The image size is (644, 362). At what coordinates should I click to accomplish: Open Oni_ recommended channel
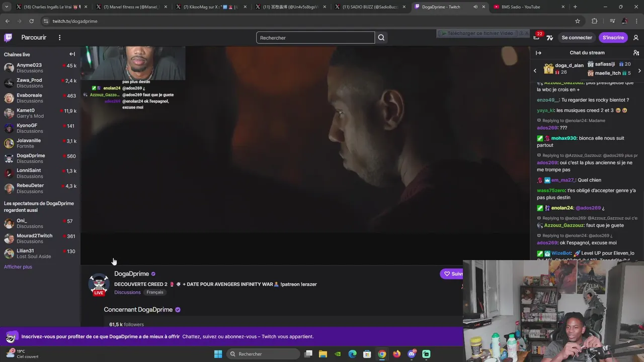(40, 223)
